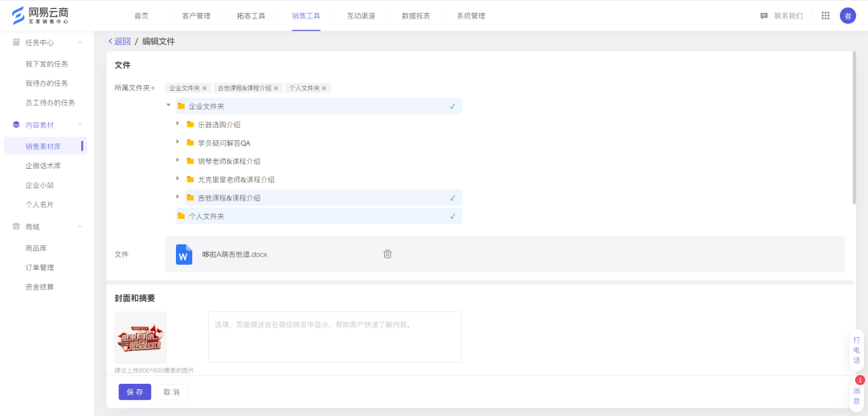Screen dimensions: 868x416
Task: Expand the 尤克里里老师&课程介绍 folder node
Action: [x=178, y=178]
